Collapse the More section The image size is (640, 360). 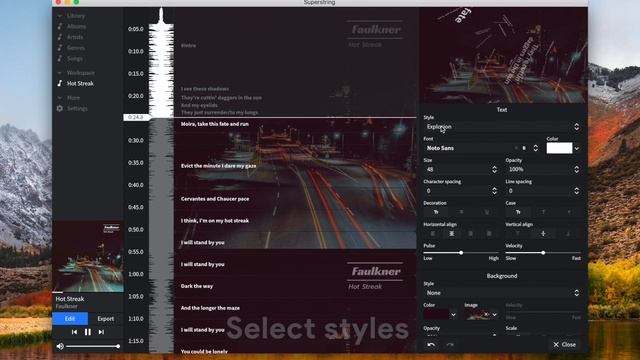[x=60, y=98]
